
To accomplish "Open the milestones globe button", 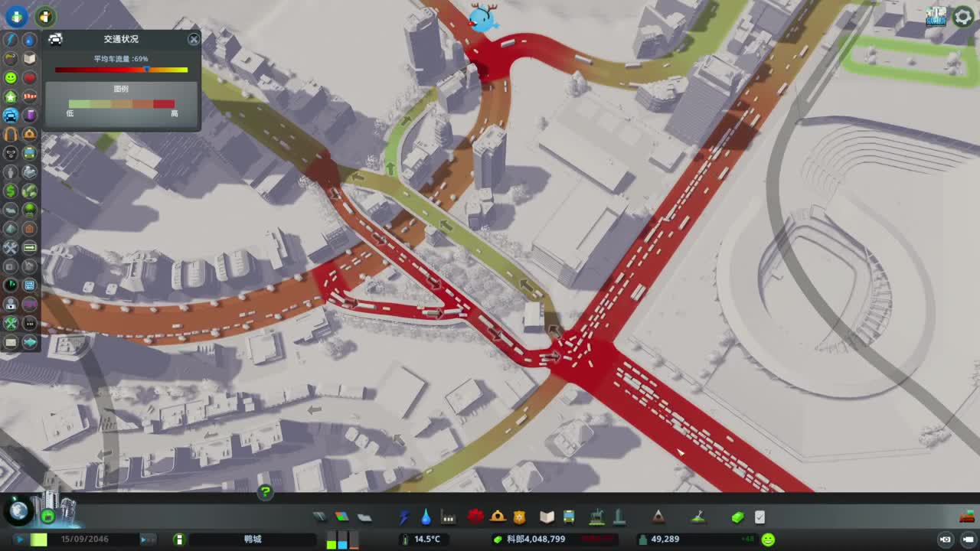I will [x=18, y=510].
